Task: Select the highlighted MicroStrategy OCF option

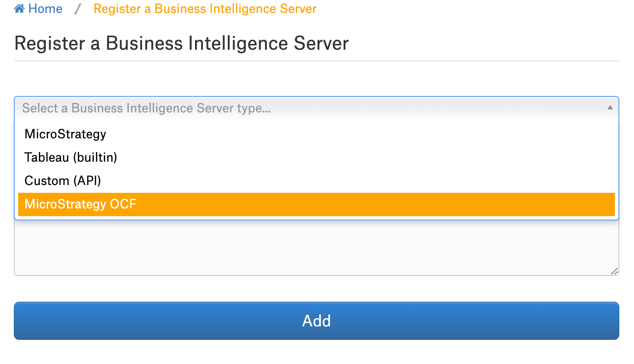Action: coord(317,204)
